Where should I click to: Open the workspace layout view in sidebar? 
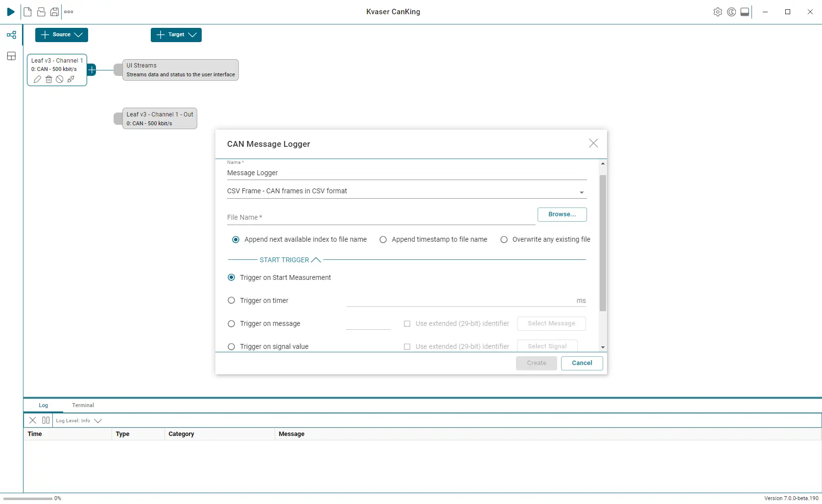pyautogui.click(x=11, y=56)
